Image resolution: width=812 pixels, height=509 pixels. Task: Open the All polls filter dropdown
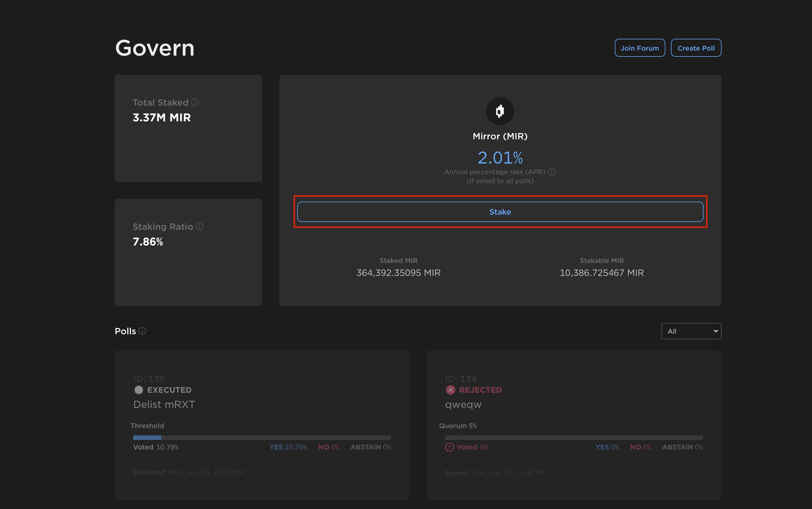tap(691, 331)
